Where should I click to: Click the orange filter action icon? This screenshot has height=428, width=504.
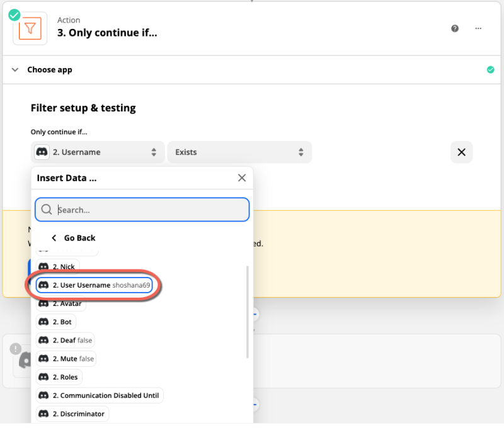point(30,28)
